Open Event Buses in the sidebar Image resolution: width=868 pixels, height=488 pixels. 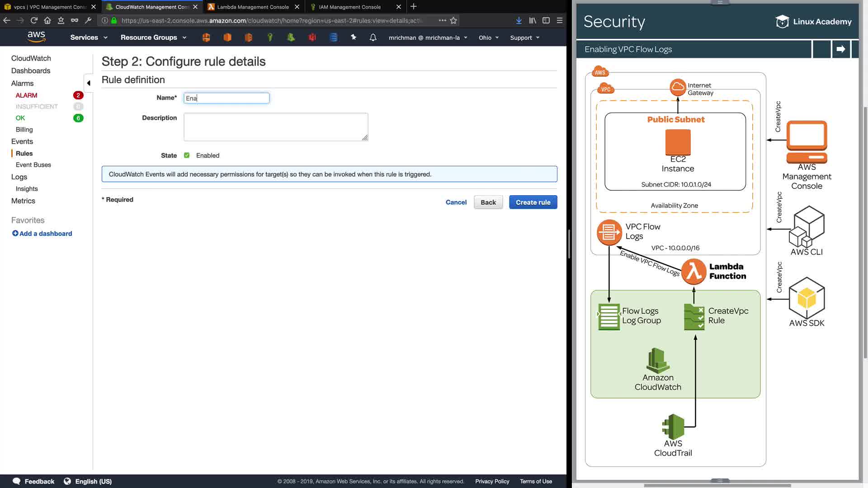point(33,165)
